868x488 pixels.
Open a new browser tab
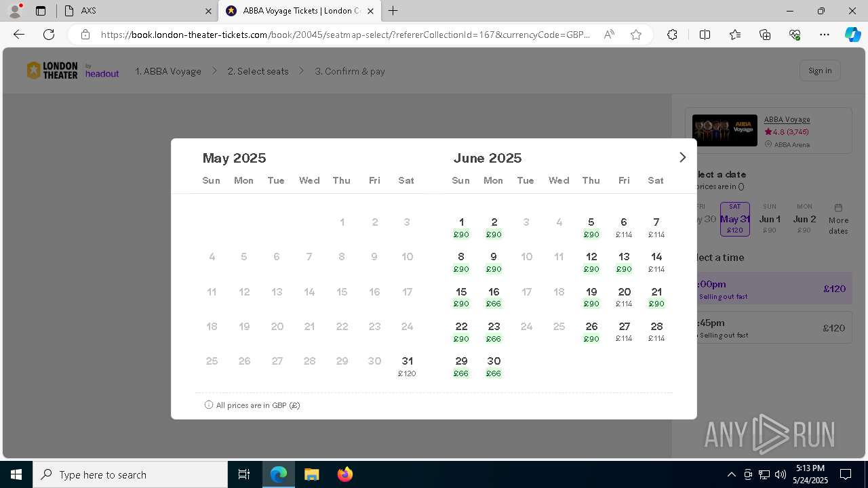(x=393, y=11)
